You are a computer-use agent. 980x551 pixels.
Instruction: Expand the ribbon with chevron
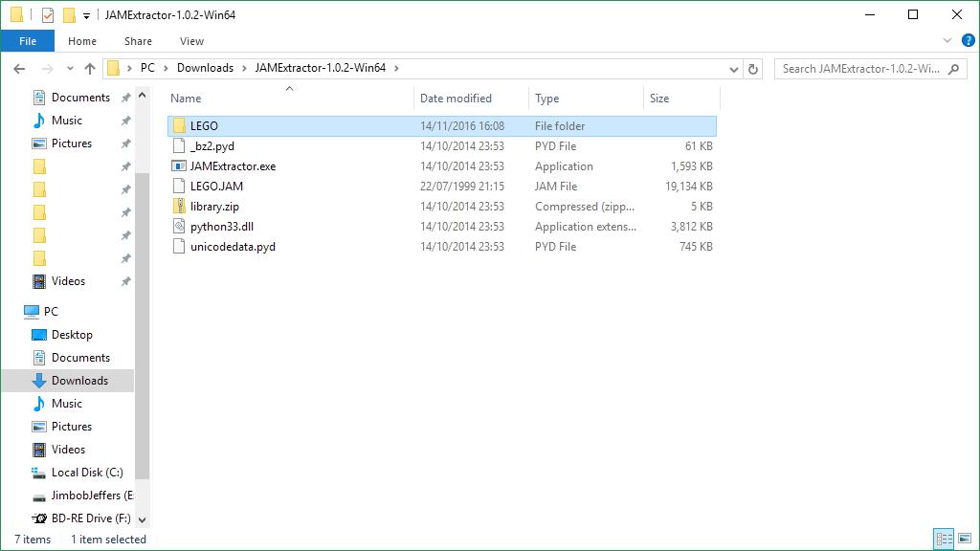(947, 40)
